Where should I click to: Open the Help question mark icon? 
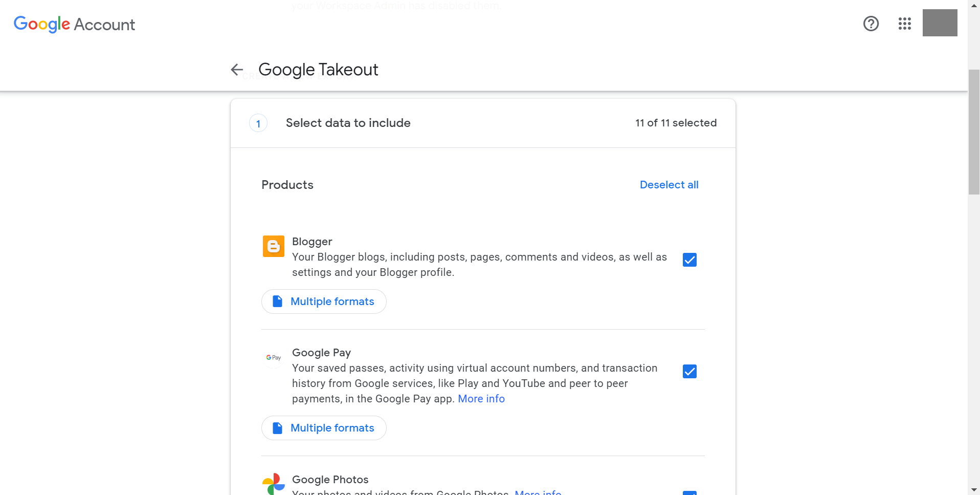point(871,24)
